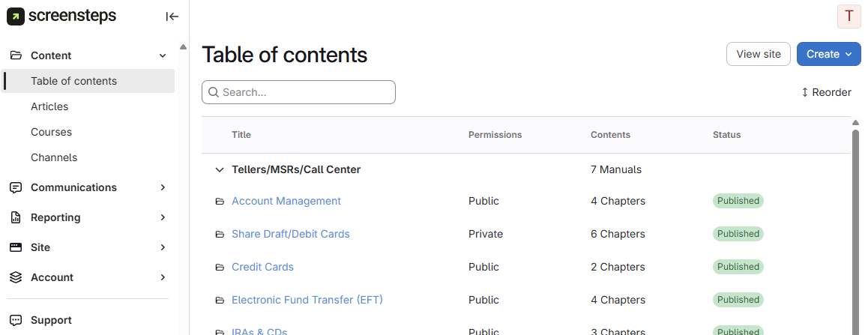Click the Reporting chart icon
Screen dimensions: 868x335
tap(16, 217)
